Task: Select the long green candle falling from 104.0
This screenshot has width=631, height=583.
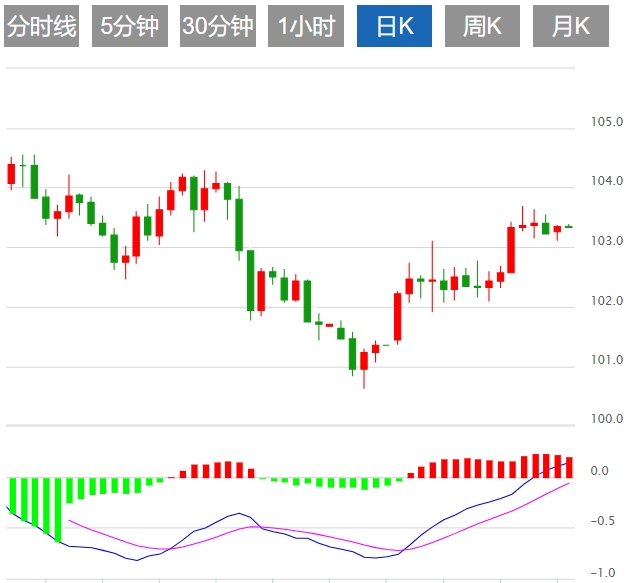Action: pos(239,224)
